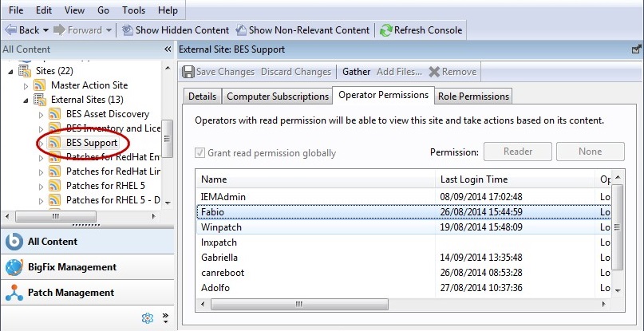
Task: Show more domain buttons chevron
Action: click(x=165, y=318)
